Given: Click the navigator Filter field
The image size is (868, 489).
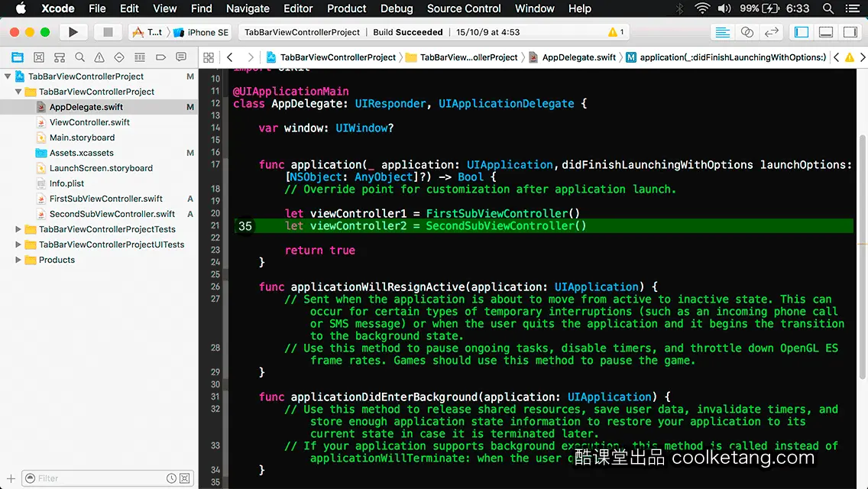Looking at the screenshot, I should point(108,478).
